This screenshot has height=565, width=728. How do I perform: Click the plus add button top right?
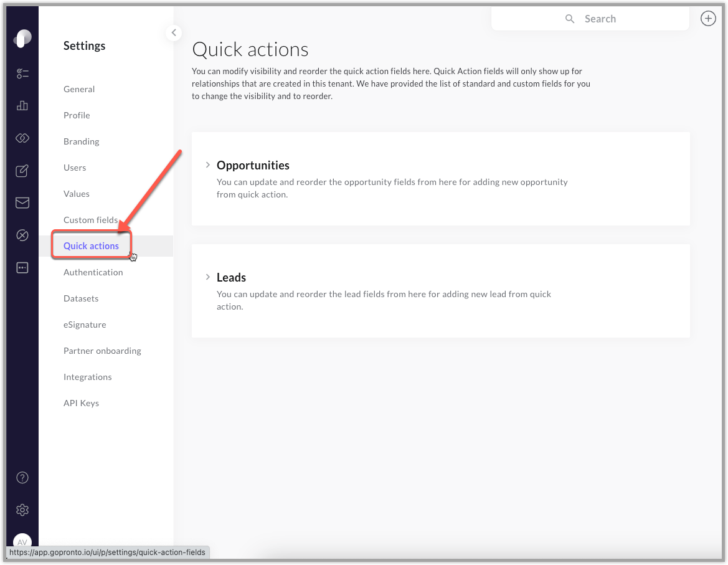[708, 19]
